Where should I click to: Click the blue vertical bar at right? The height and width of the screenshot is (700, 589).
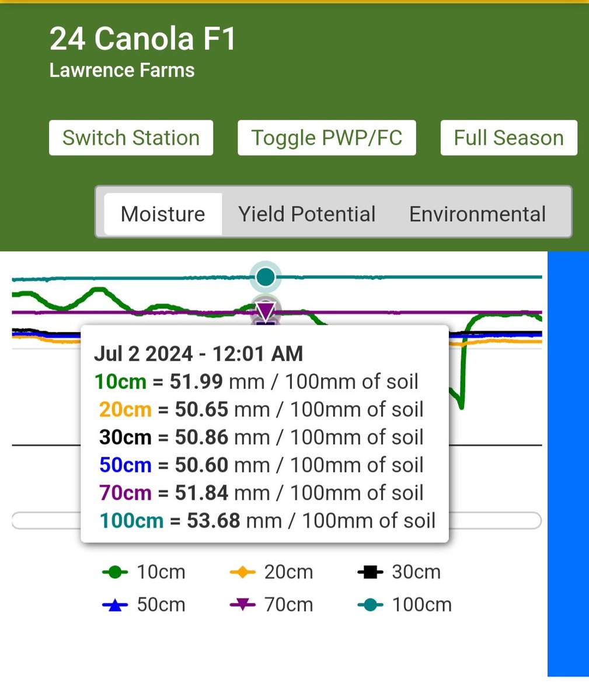(x=568, y=464)
